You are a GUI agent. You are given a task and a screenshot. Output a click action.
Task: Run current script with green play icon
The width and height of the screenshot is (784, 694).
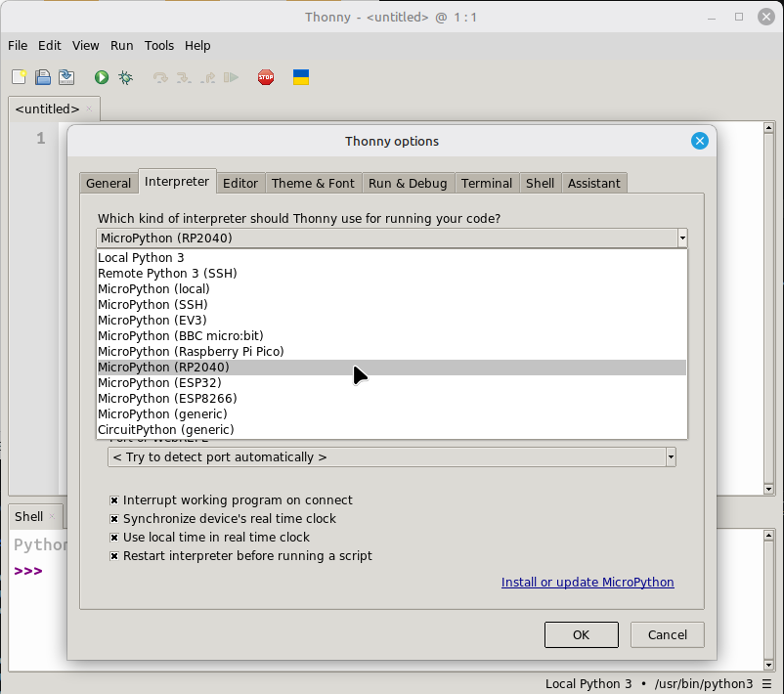102,77
